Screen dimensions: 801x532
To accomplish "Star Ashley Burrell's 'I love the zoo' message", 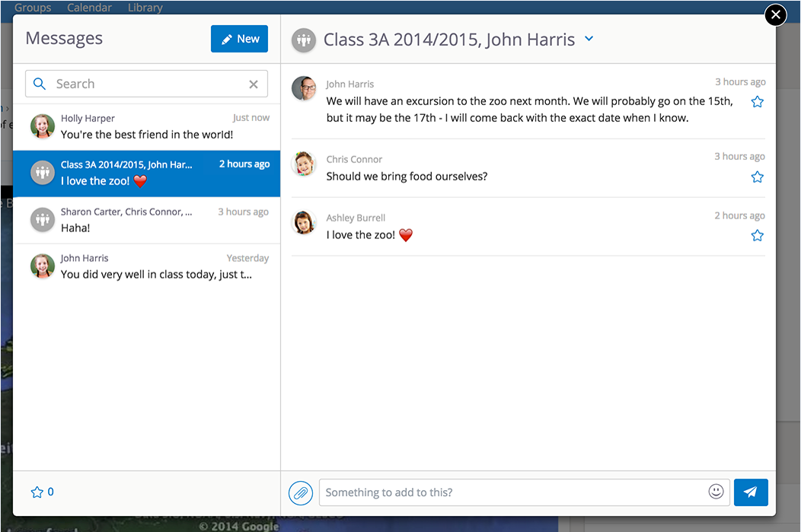I will click(x=757, y=236).
